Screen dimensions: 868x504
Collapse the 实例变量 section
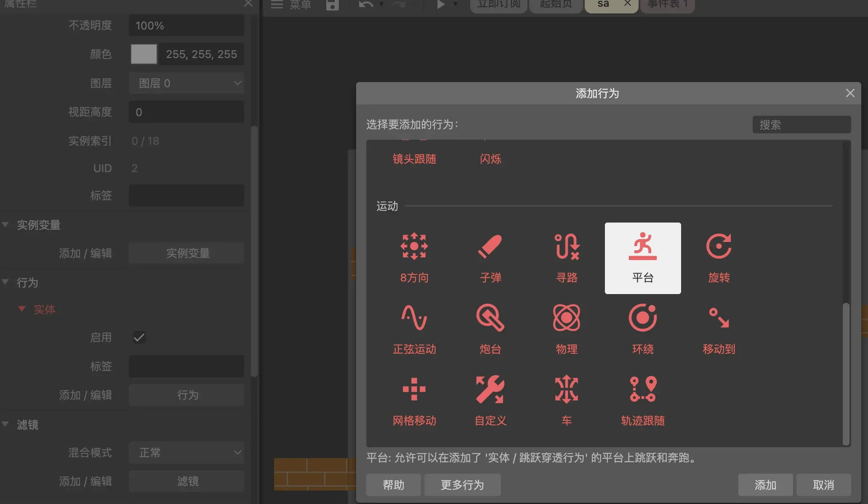click(5, 225)
